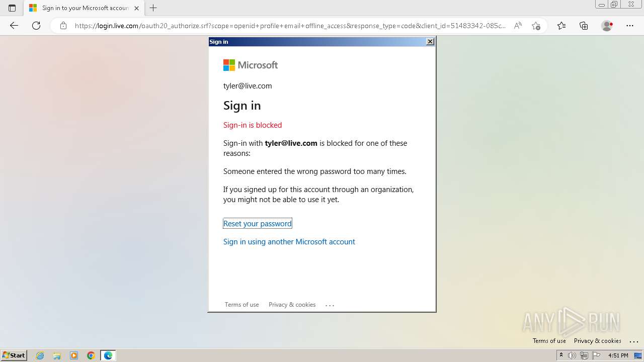Close the Microsoft sign-in browser tab
The image size is (644, 362).
[136, 8]
